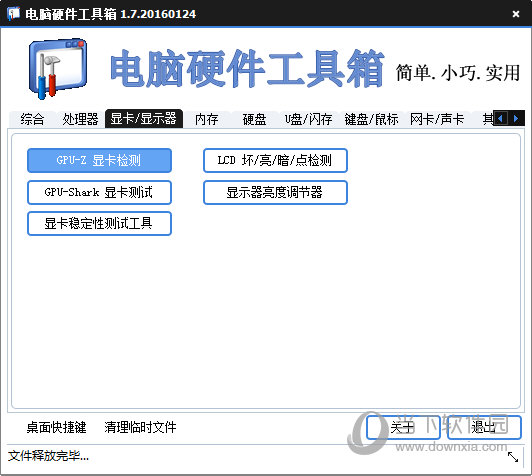Launch 显示器亮度调节器
This screenshot has height=476, width=532.
click(x=275, y=192)
